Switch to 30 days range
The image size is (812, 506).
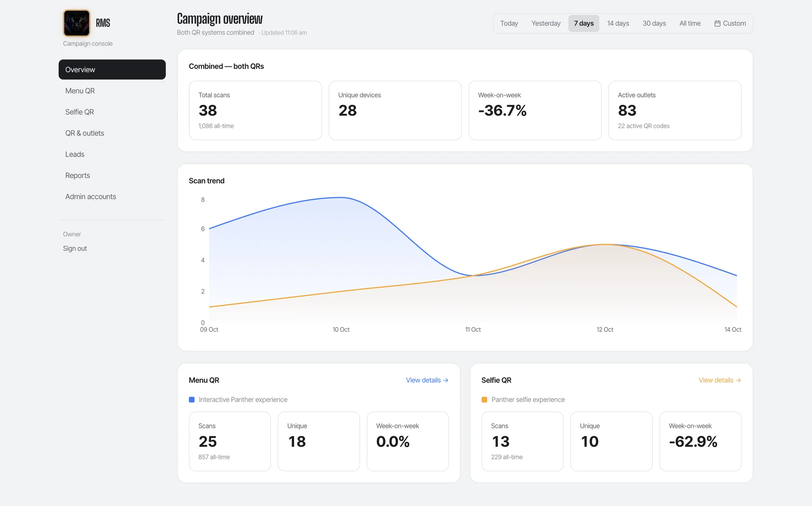coord(654,23)
